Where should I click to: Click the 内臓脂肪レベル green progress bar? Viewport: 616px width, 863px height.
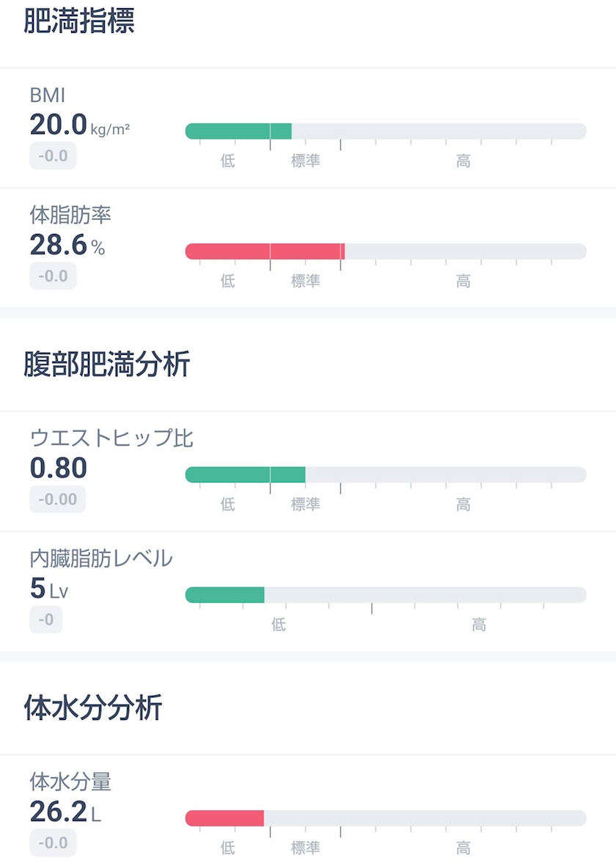(224, 595)
